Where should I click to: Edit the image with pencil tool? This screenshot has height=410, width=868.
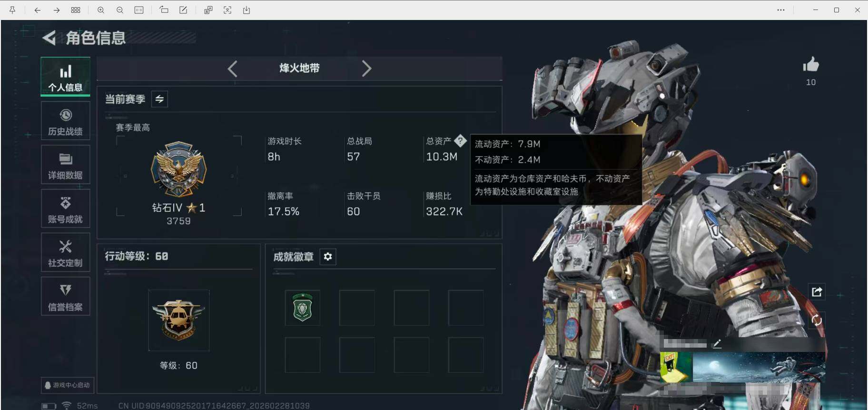[183, 10]
